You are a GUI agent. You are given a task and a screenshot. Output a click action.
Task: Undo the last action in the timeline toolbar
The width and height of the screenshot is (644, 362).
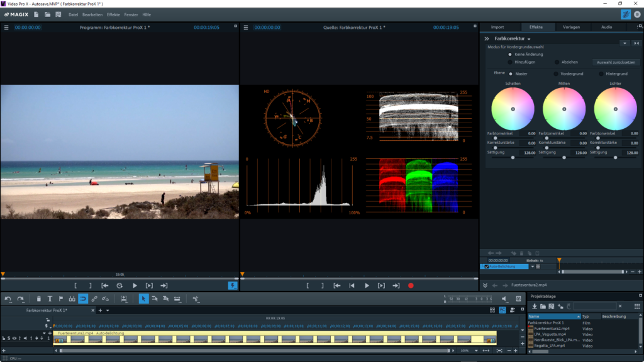pyautogui.click(x=8, y=299)
